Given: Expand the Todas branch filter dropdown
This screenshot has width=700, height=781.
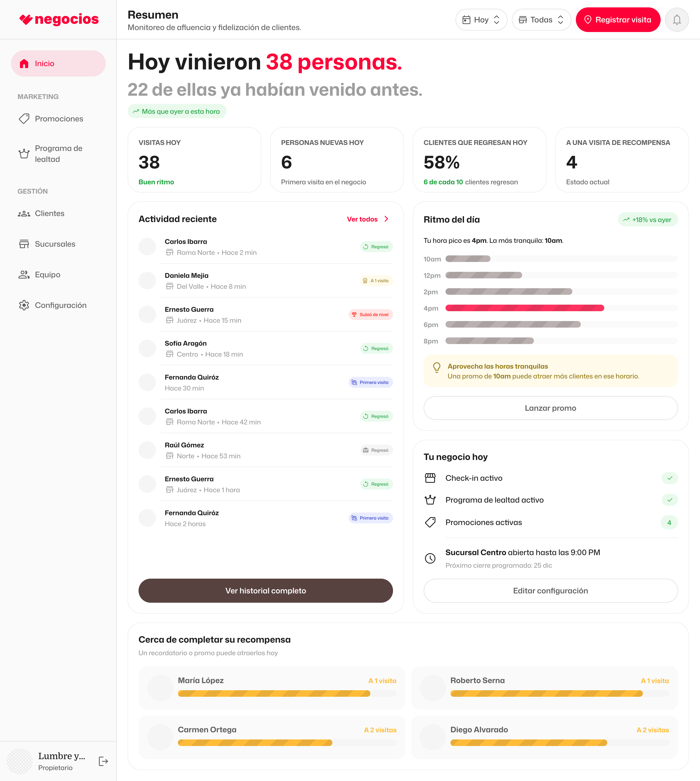Looking at the screenshot, I should click(541, 20).
